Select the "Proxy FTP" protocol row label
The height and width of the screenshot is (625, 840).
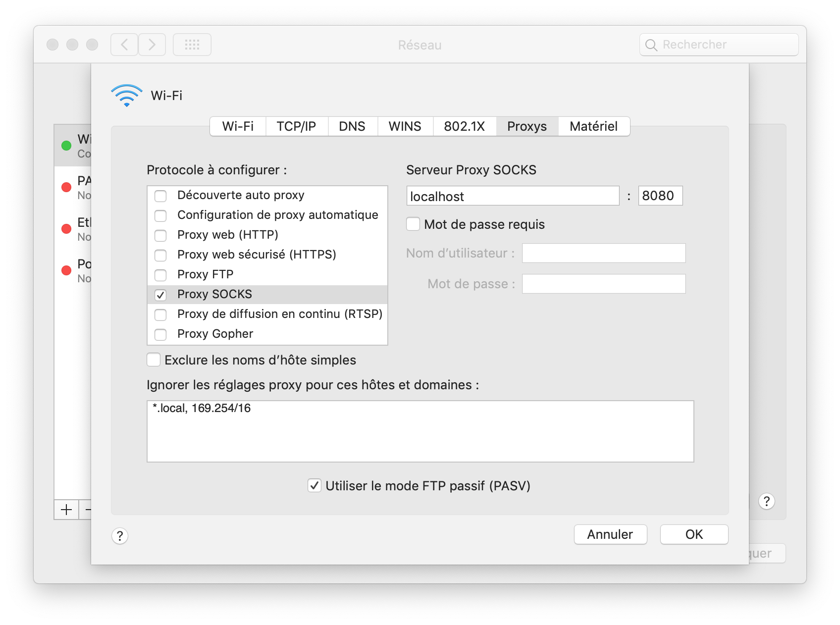tap(206, 274)
